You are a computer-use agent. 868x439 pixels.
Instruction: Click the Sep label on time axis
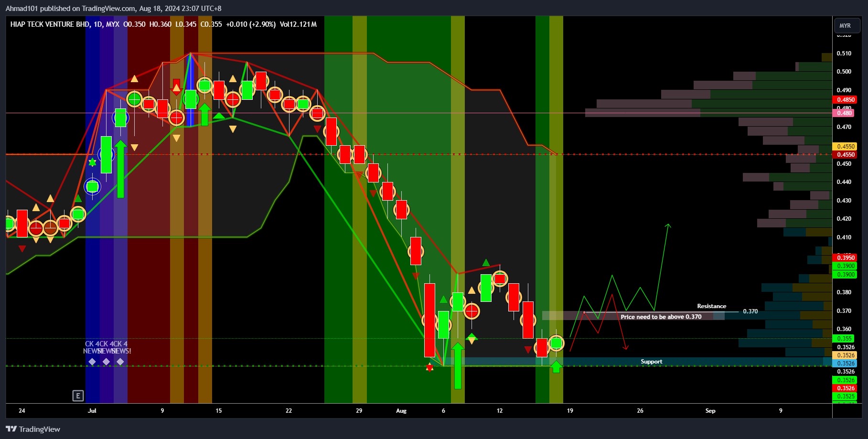(710, 411)
